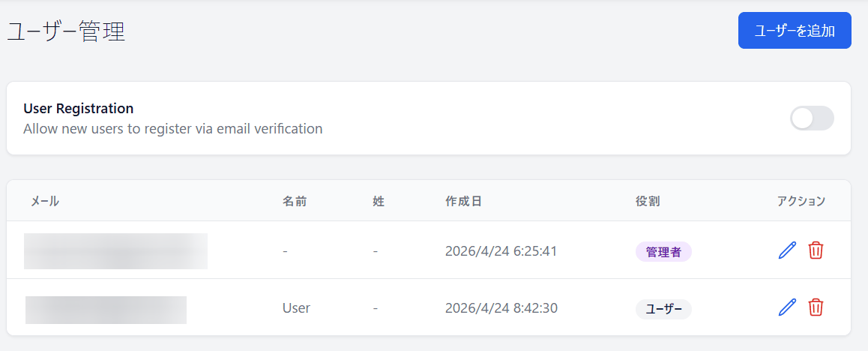The image size is (868, 351).
Task: Select the 役割 column header
Action: pos(648,201)
